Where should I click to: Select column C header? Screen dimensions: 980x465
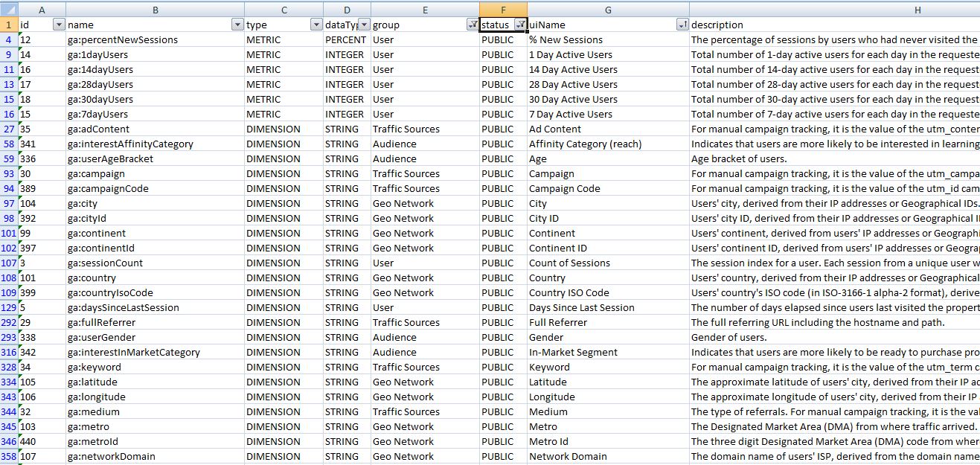(x=284, y=9)
